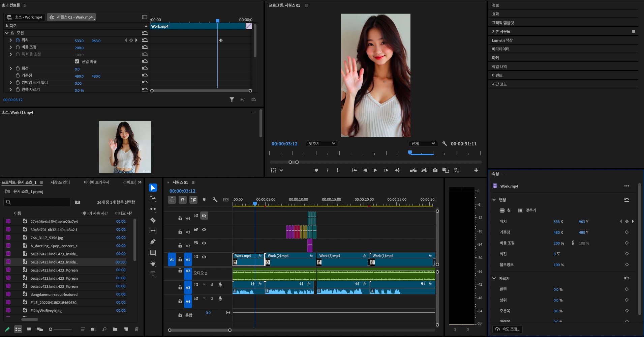This screenshot has height=337, width=644.
Task: Select the Type tool
Action: (153, 274)
